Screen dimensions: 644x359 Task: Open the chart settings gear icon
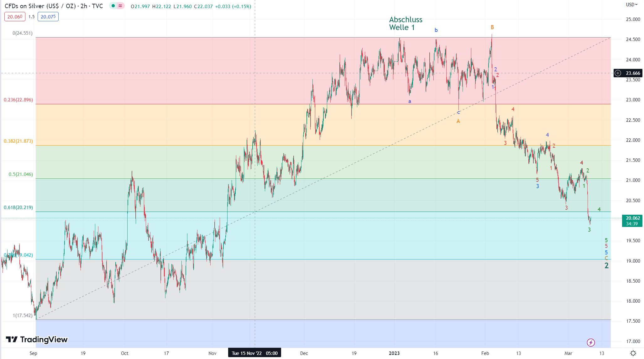(x=633, y=353)
